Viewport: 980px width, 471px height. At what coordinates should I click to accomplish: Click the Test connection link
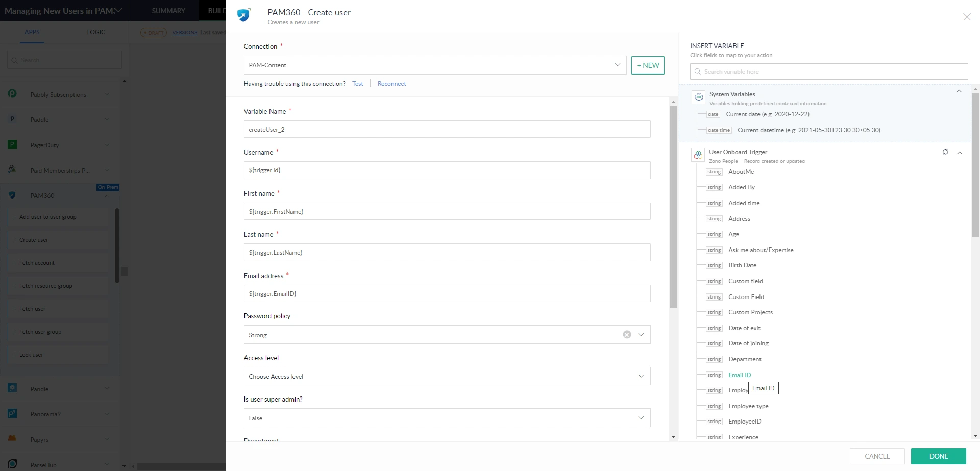click(x=357, y=84)
